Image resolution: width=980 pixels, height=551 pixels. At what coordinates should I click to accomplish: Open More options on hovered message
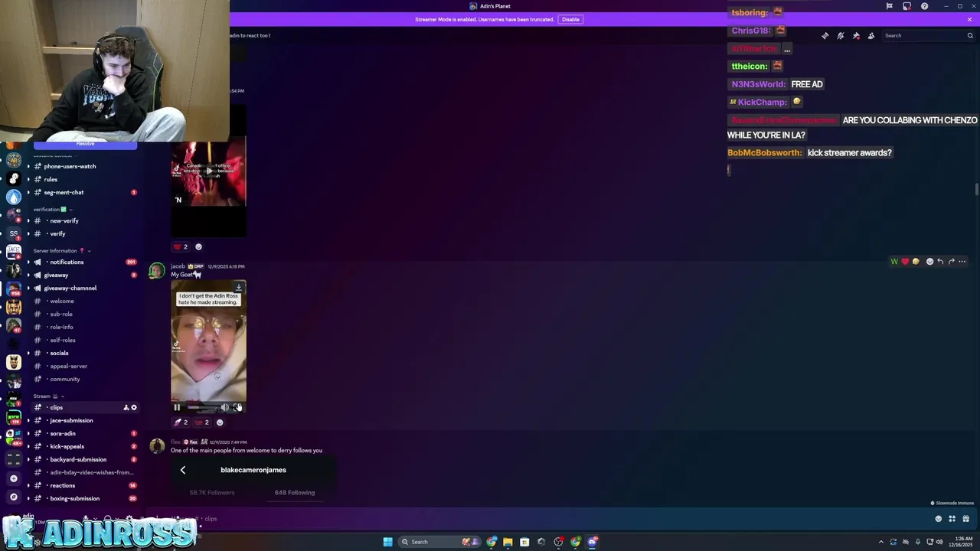pyautogui.click(x=962, y=262)
